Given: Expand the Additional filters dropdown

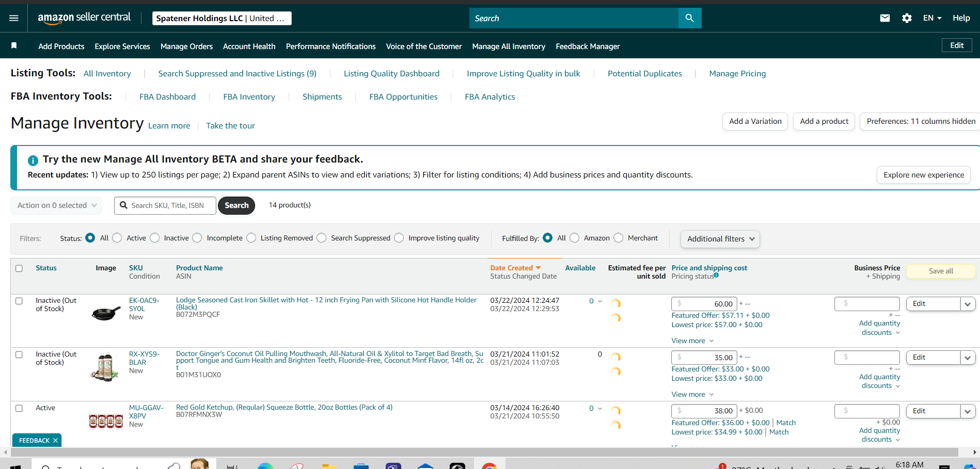Looking at the screenshot, I should tap(720, 239).
